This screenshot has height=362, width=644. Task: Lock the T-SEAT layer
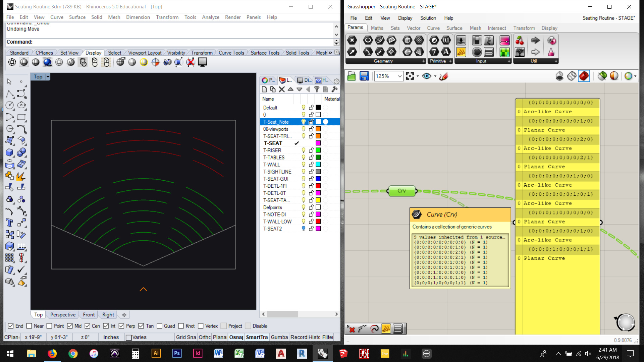pos(311,143)
